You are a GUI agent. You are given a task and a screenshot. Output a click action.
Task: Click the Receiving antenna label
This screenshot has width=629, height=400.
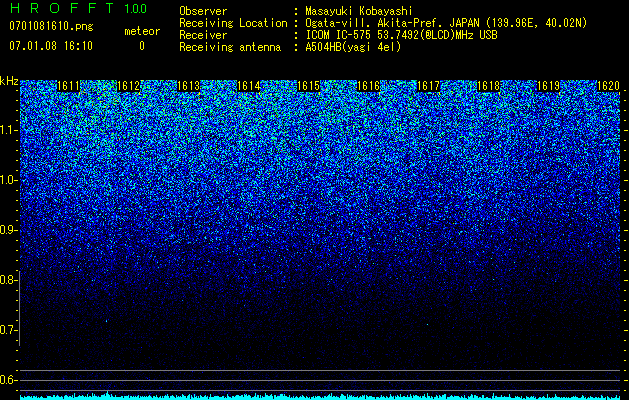(x=230, y=47)
